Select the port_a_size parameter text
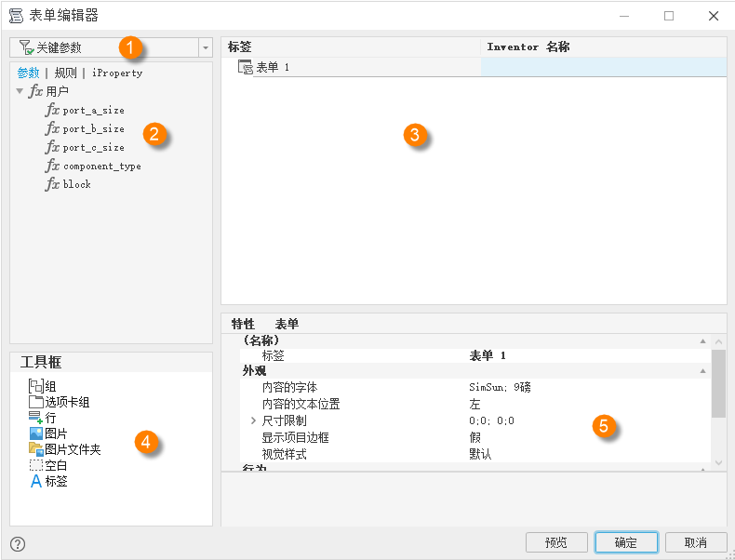The width and height of the screenshot is (735, 560). coord(94,111)
